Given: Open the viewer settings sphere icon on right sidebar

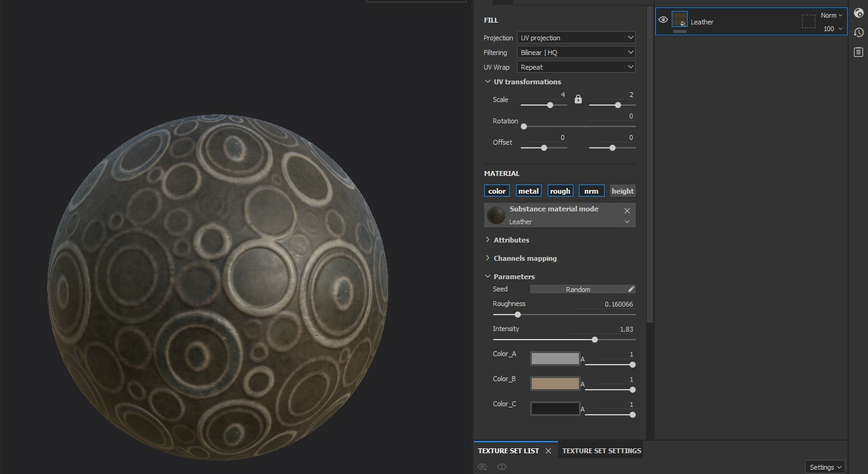Looking at the screenshot, I should (x=859, y=13).
